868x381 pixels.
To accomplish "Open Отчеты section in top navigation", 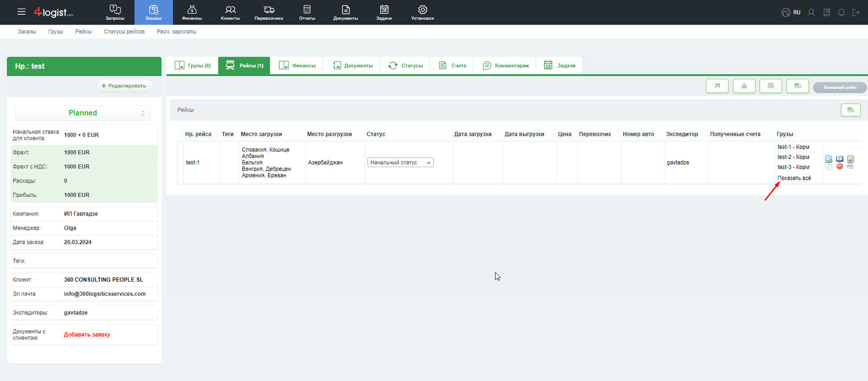I will tap(307, 12).
